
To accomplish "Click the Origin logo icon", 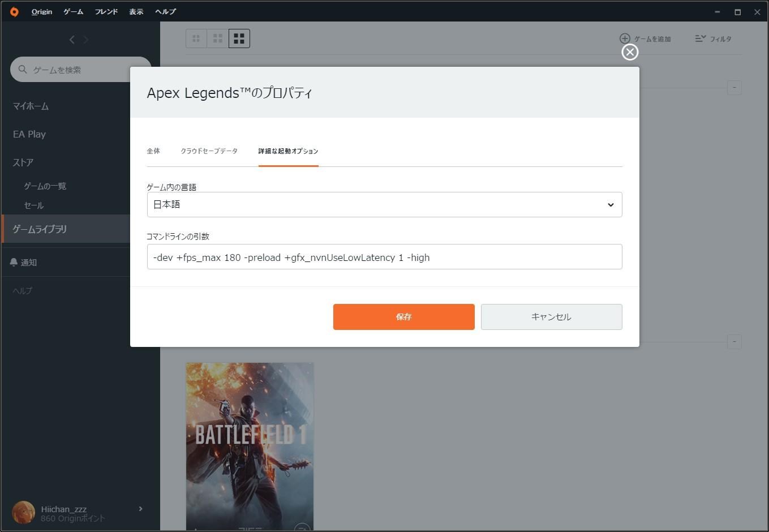I will 14,11.
